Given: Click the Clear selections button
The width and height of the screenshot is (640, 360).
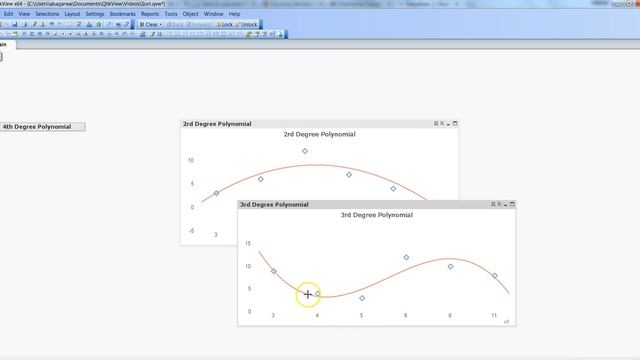Looking at the screenshot, I should [x=149, y=24].
